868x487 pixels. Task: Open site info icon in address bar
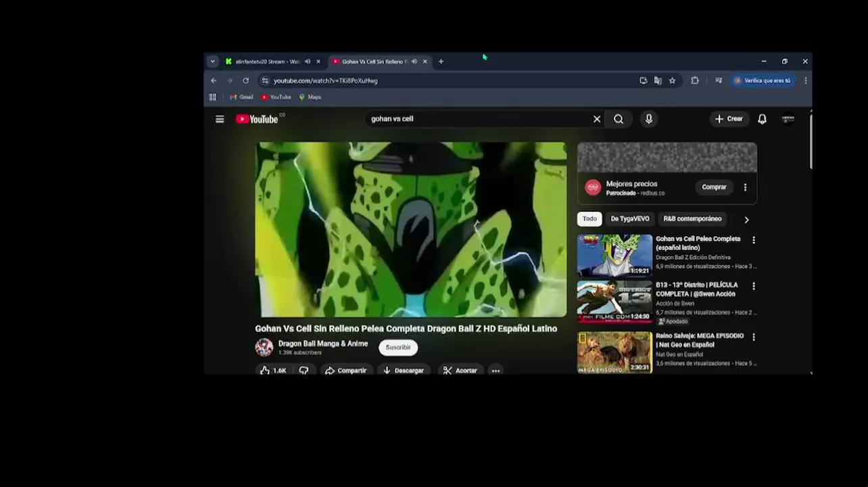265,80
